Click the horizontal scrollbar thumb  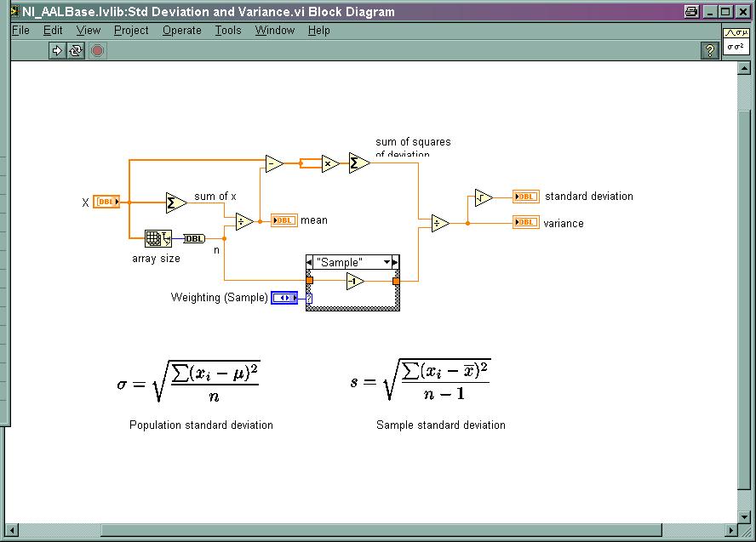pyautogui.click(x=381, y=530)
